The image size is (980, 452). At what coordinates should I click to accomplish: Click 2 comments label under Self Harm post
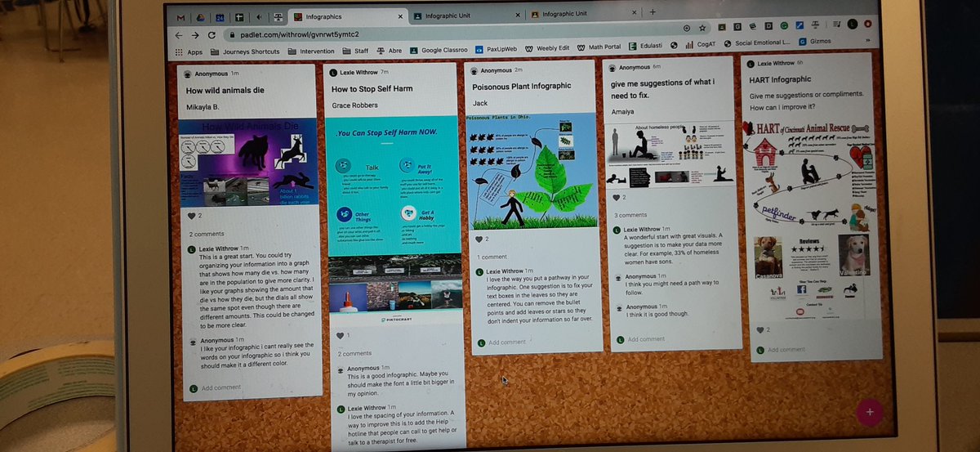click(x=355, y=354)
